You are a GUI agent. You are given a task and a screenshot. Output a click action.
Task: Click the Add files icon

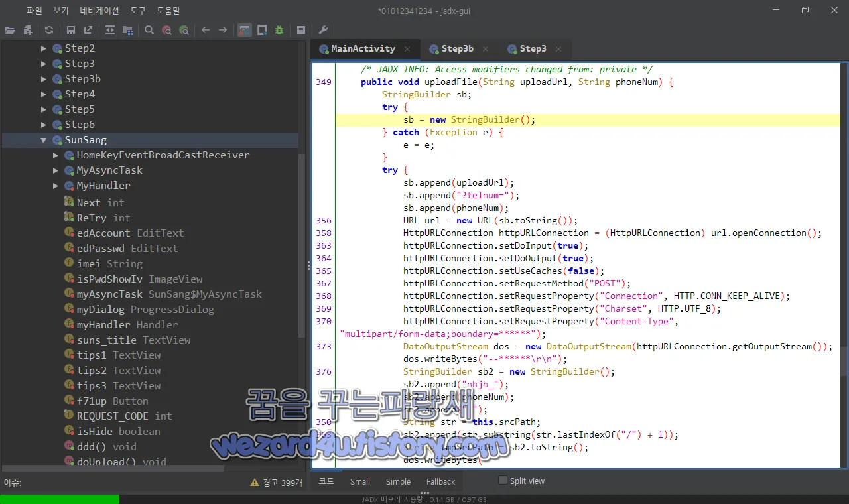point(28,30)
